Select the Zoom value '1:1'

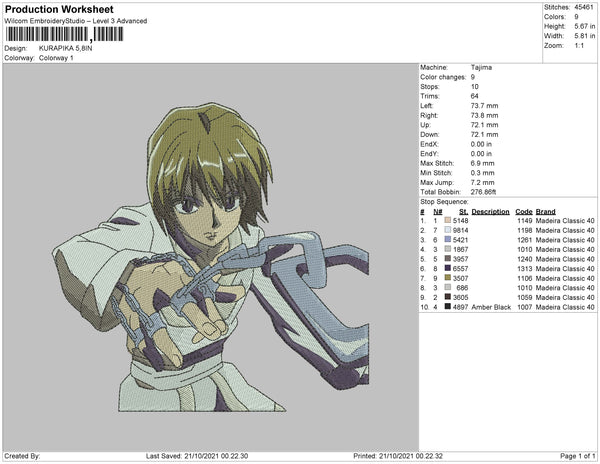click(579, 46)
